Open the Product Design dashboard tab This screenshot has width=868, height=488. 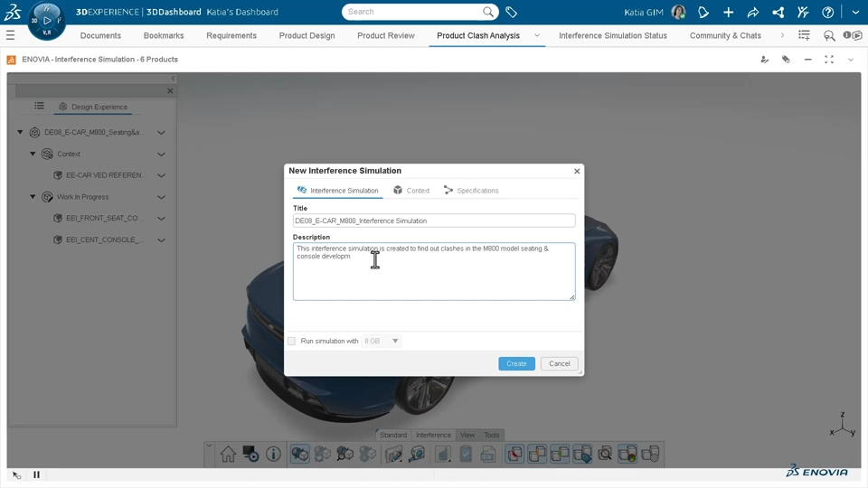pyautogui.click(x=307, y=35)
